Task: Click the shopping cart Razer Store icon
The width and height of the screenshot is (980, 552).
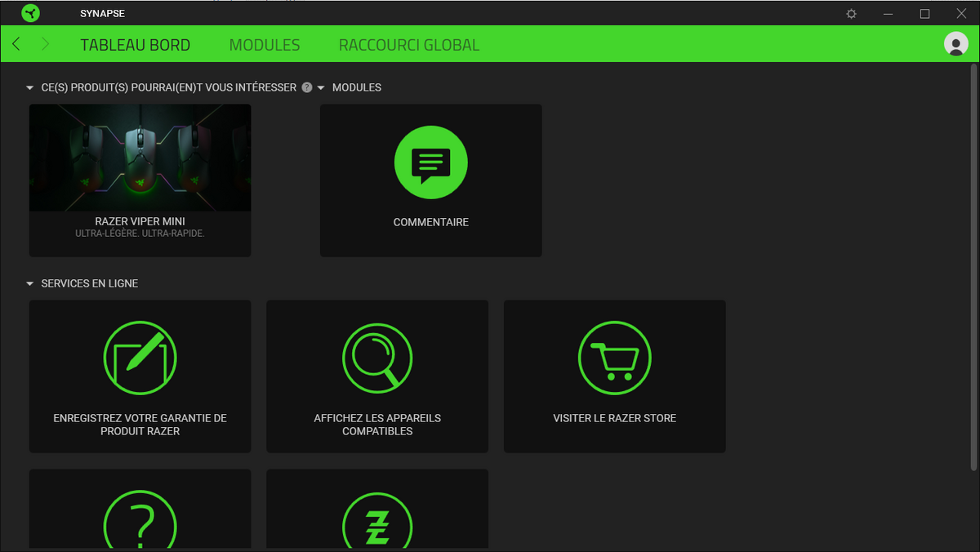Action: tap(614, 358)
